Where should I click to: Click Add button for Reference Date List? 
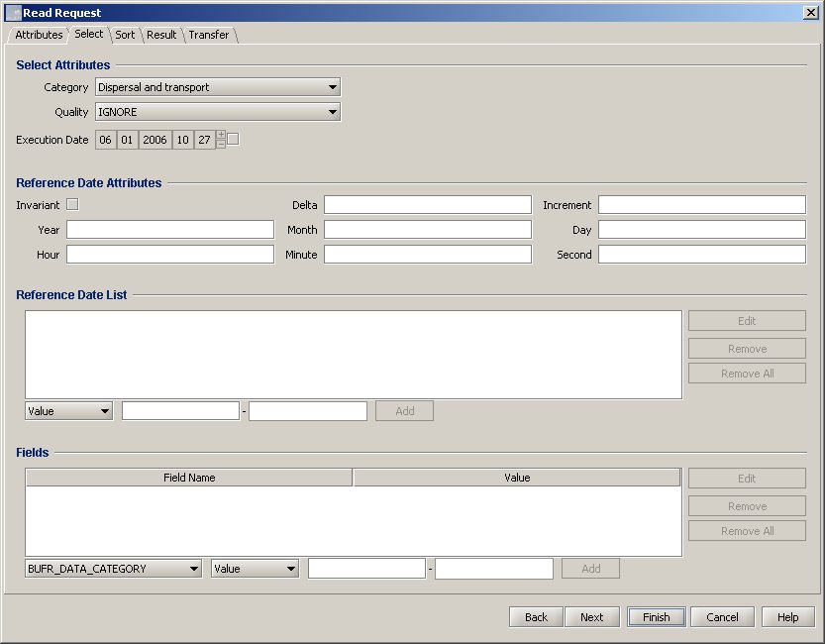404,411
